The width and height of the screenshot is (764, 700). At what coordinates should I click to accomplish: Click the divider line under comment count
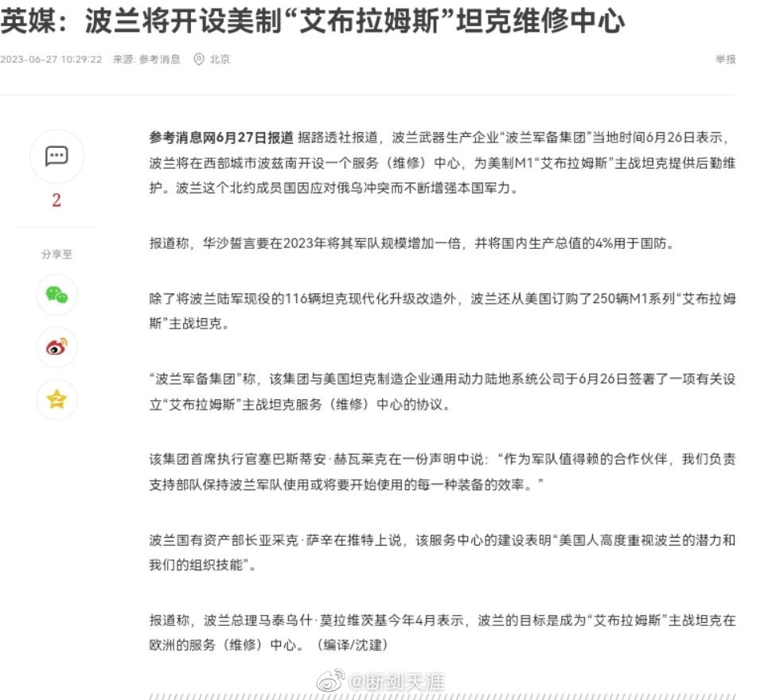tap(57, 227)
